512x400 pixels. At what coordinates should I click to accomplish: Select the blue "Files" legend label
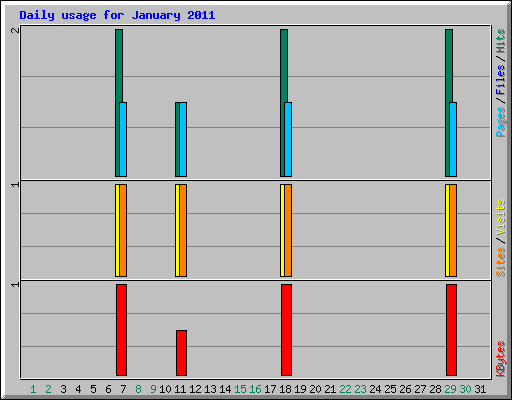[500, 80]
